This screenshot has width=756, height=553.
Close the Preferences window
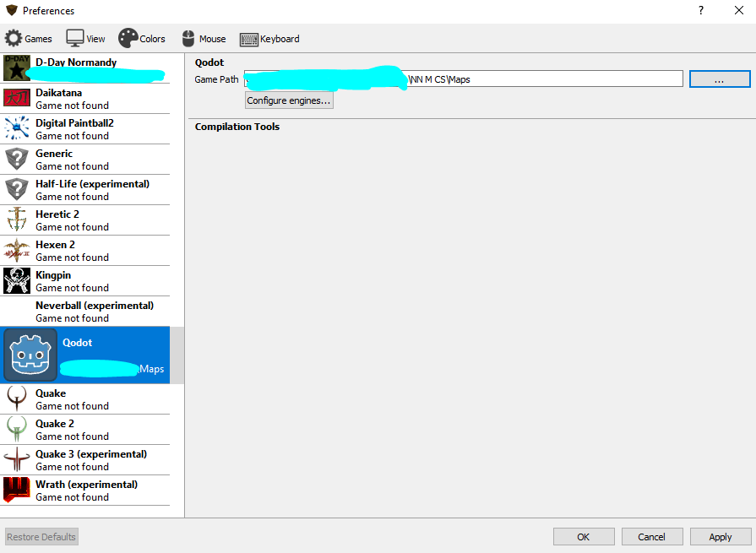point(738,10)
